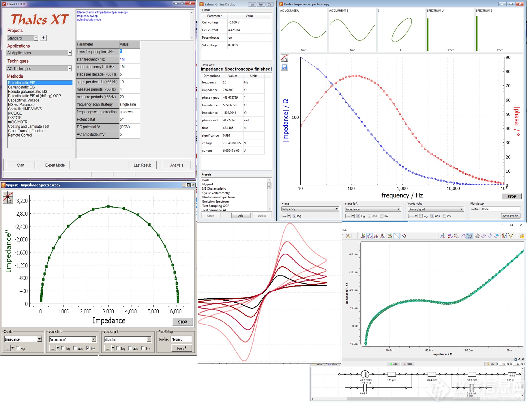
Task: Click the dotted-selection curve toolbar icon
Action: 376,236
